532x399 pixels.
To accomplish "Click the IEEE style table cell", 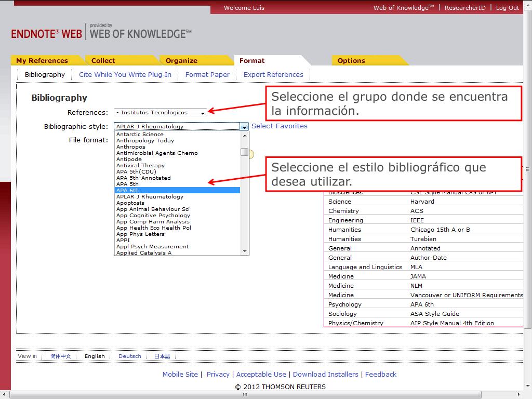I will pos(417,220).
